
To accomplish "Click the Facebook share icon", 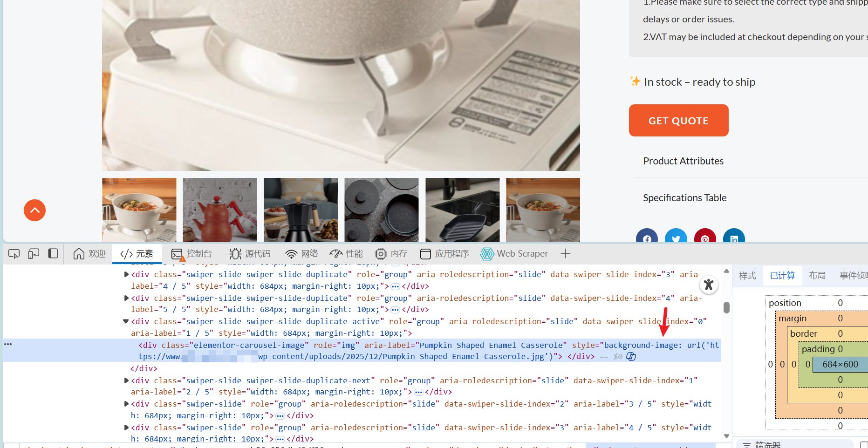I will coord(647,238).
